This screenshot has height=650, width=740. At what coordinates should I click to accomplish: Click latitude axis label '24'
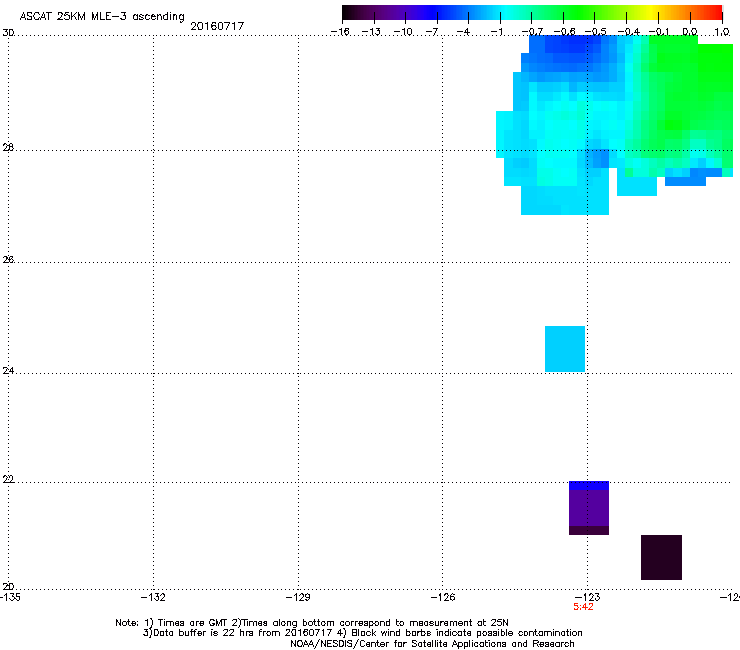tap(8, 371)
